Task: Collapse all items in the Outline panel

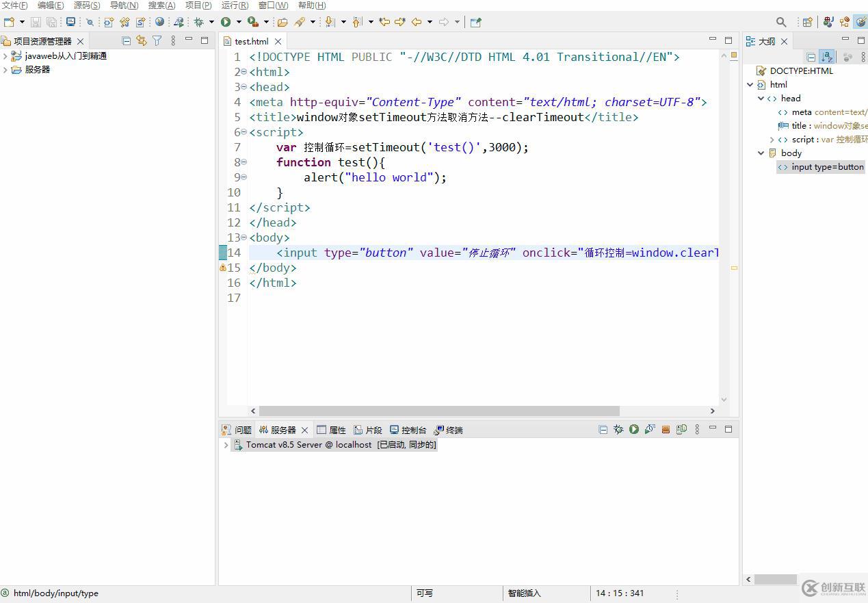Action: [811, 57]
